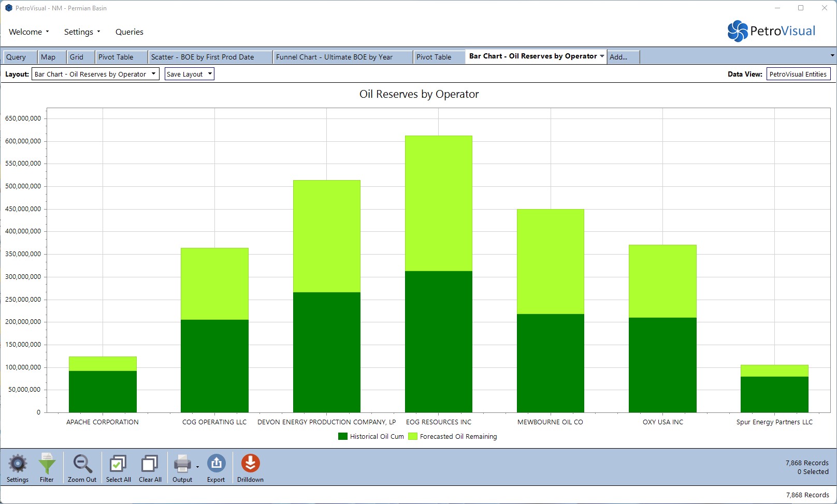
Task: Click the Select All icon
Action: tap(118, 464)
